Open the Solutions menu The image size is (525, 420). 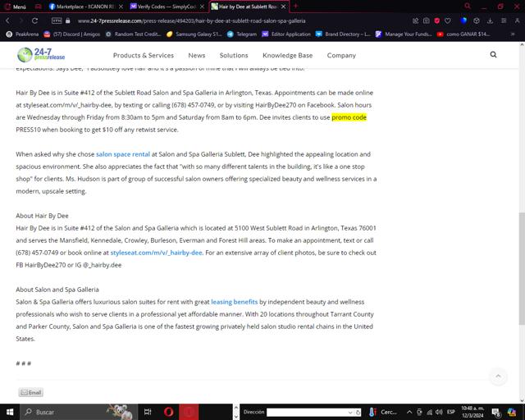(234, 55)
